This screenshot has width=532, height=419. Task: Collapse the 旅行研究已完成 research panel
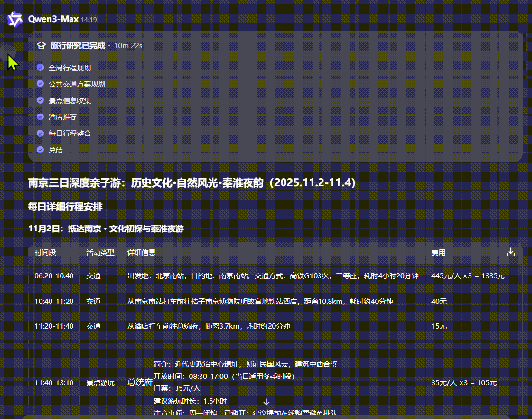tap(78, 46)
